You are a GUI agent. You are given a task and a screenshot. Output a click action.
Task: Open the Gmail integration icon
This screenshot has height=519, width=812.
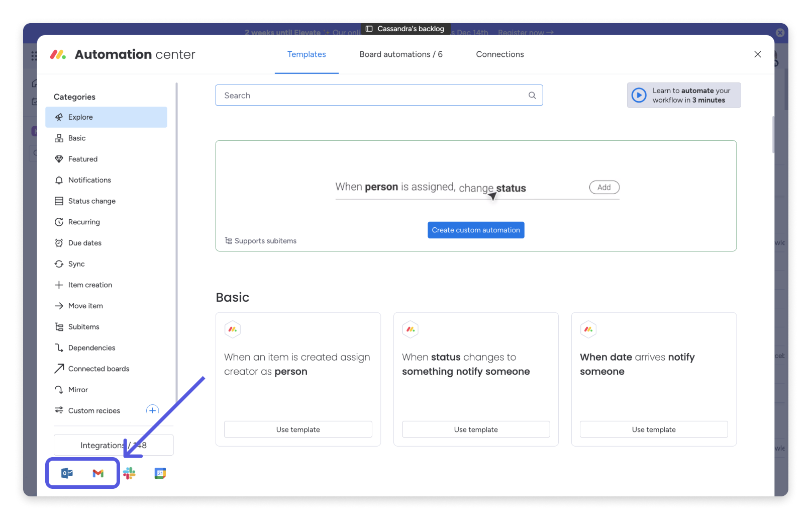click(x=98, y=473)
